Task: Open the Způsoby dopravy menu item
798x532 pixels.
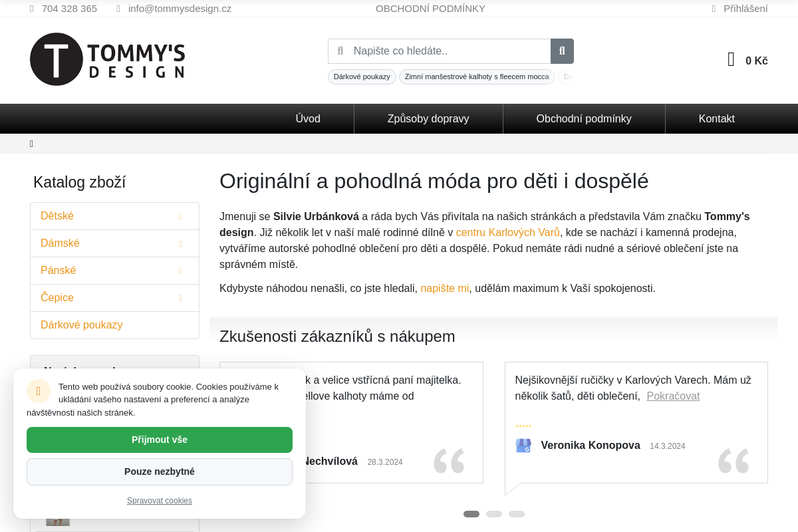Action: 428,118
